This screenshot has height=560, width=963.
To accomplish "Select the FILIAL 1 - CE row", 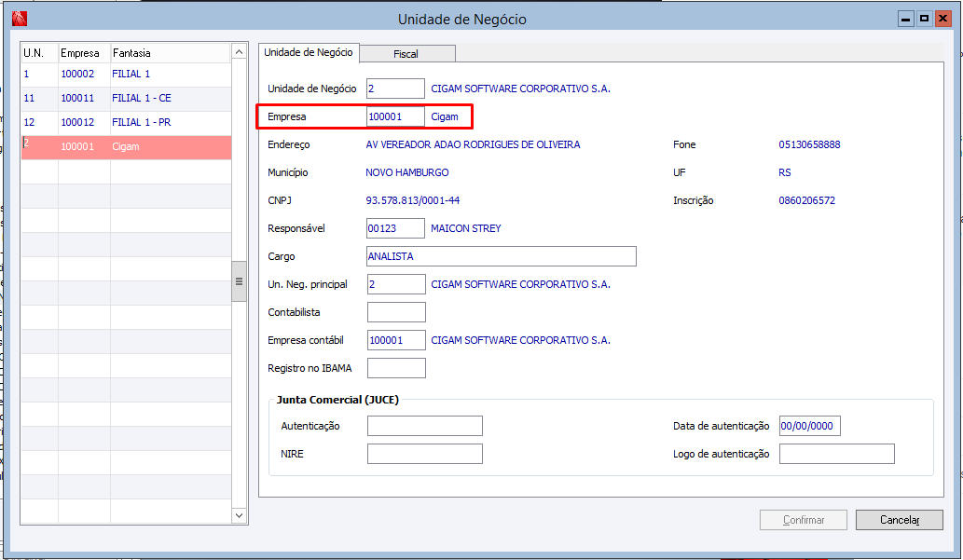I will pos(127,98).
